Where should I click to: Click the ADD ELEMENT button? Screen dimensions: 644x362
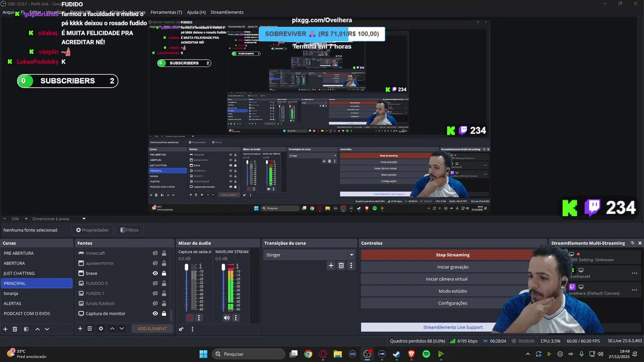[152, 329]
